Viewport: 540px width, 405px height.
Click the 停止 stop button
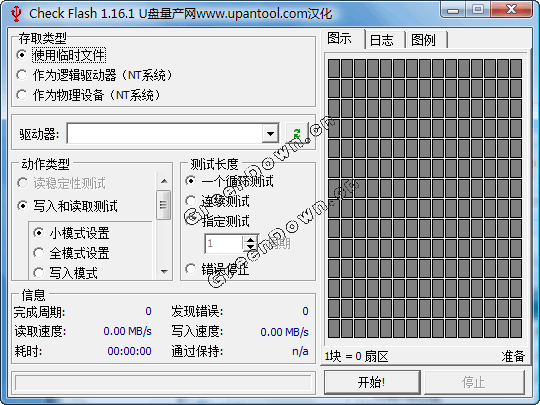tap(474, 382)
